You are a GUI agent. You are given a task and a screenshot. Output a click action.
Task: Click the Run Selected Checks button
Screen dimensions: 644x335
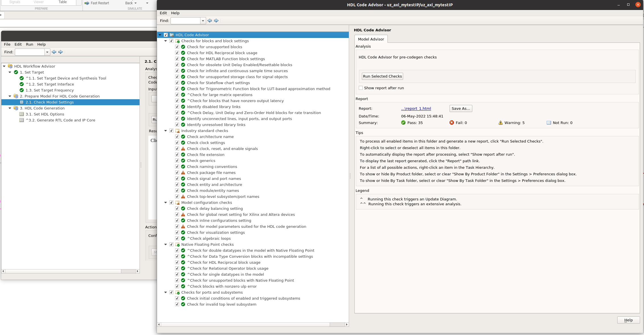[x=382, y=76]
